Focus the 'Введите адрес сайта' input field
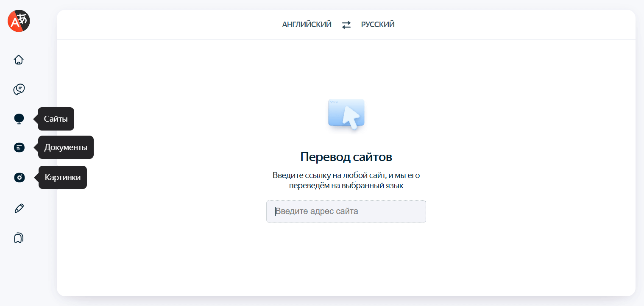644x306 pixels. [346, 211]
